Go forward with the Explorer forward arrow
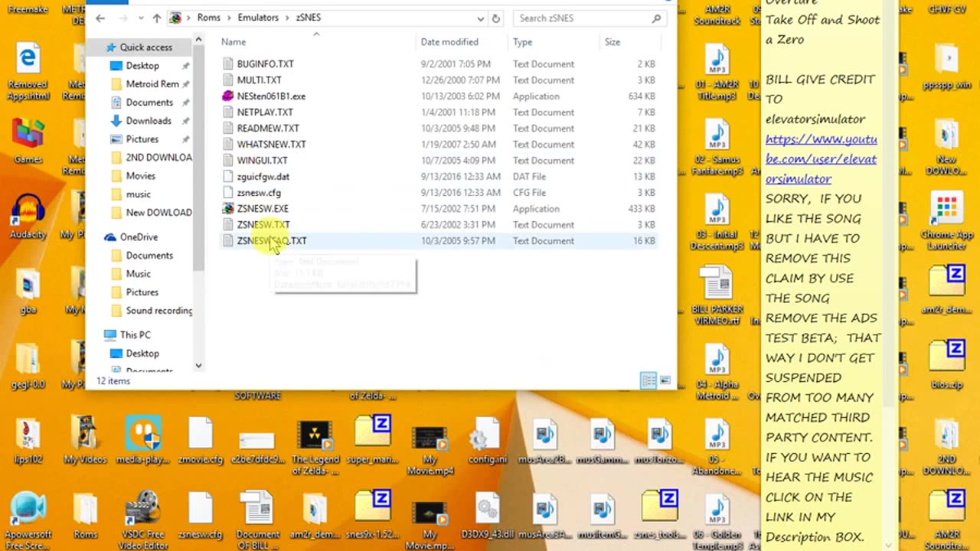This screenshot has height=551, width=980. point(123,18)
